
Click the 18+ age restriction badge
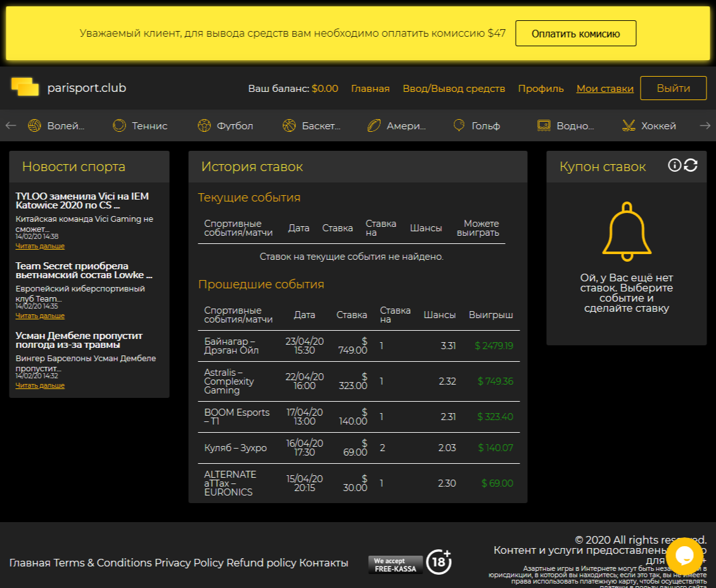(438, 561)
